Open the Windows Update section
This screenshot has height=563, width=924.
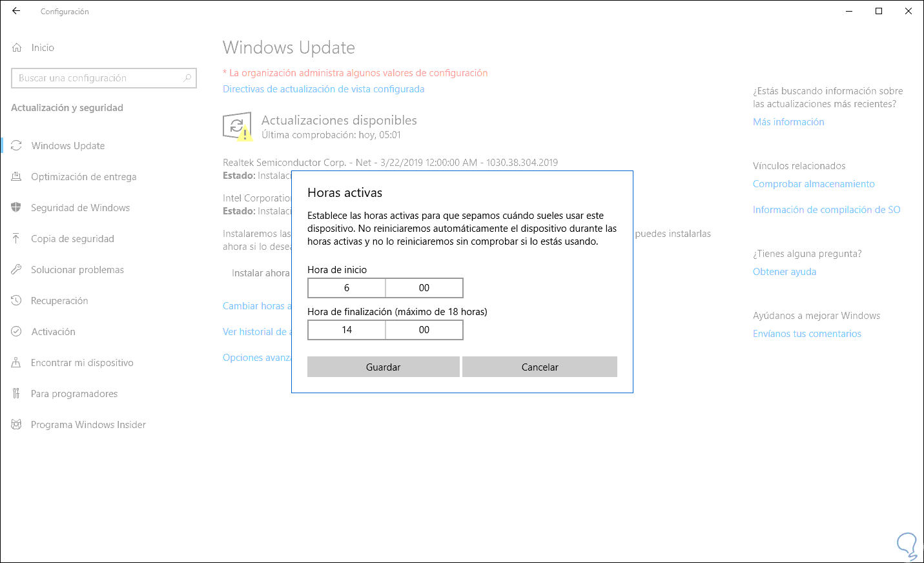coord(68,146)
